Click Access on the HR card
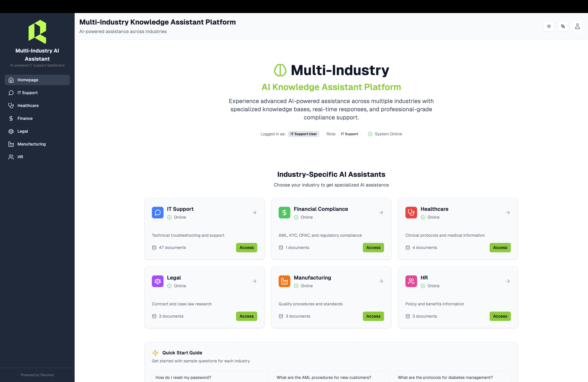The image size is (588, 382). [500, 316]
